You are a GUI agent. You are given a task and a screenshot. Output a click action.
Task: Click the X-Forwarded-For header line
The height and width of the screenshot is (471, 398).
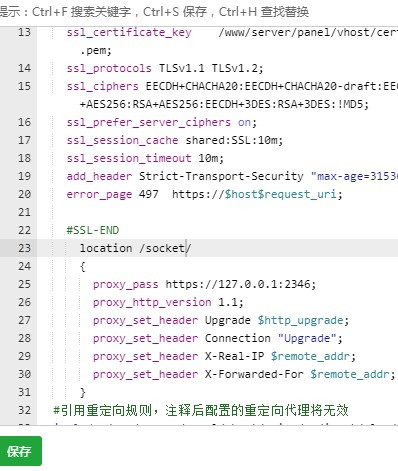point(244,374)
